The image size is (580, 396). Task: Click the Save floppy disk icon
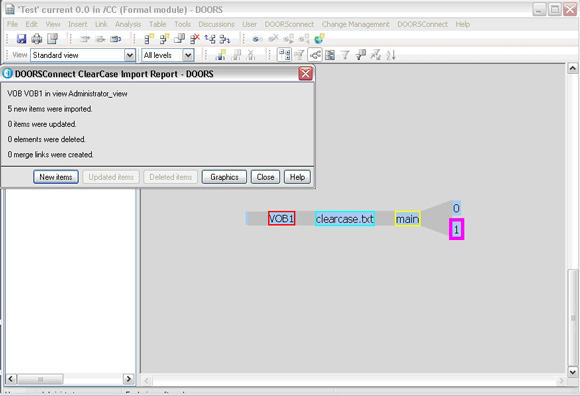coord(21,38)
